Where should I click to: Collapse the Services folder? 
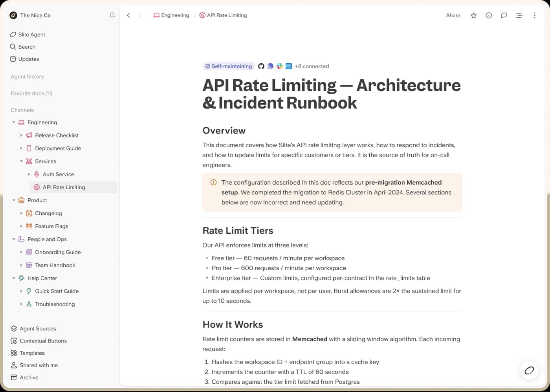21,161
